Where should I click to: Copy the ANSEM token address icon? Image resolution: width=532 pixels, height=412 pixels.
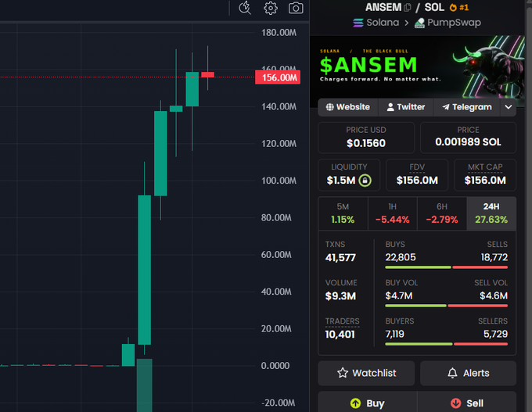408,8
